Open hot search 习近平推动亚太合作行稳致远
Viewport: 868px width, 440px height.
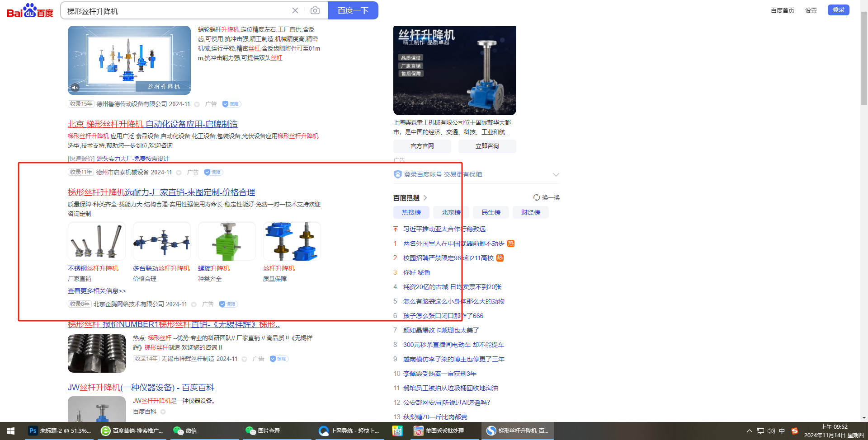click(x=444, y=229)
